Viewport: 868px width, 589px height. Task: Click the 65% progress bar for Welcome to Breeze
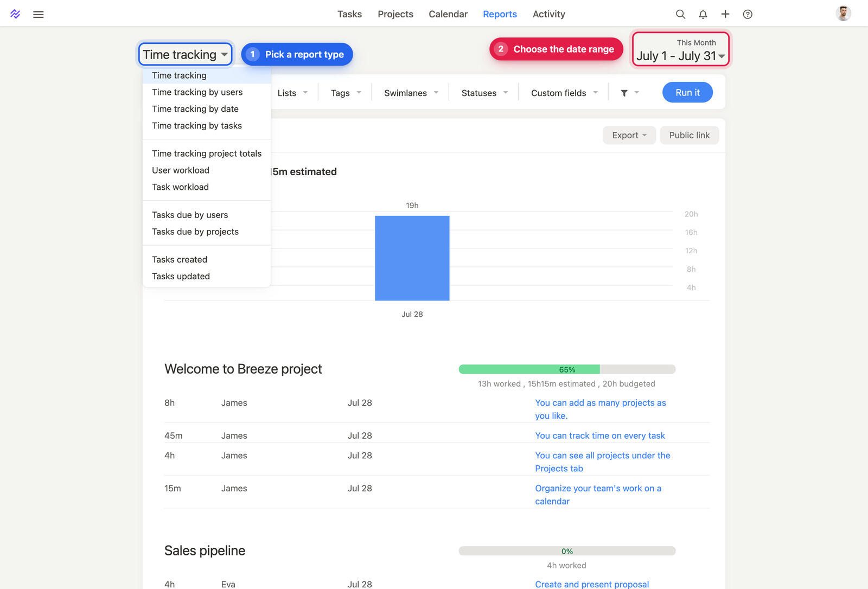[567, 369]
